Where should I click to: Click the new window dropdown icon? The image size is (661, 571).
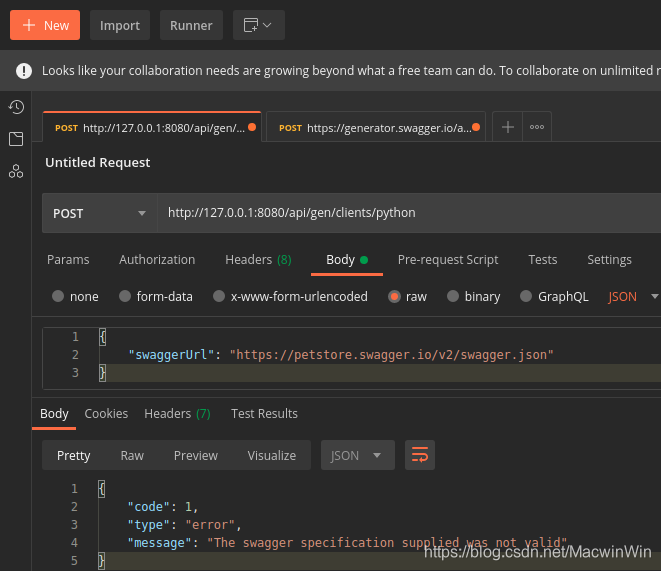[258, 25]
